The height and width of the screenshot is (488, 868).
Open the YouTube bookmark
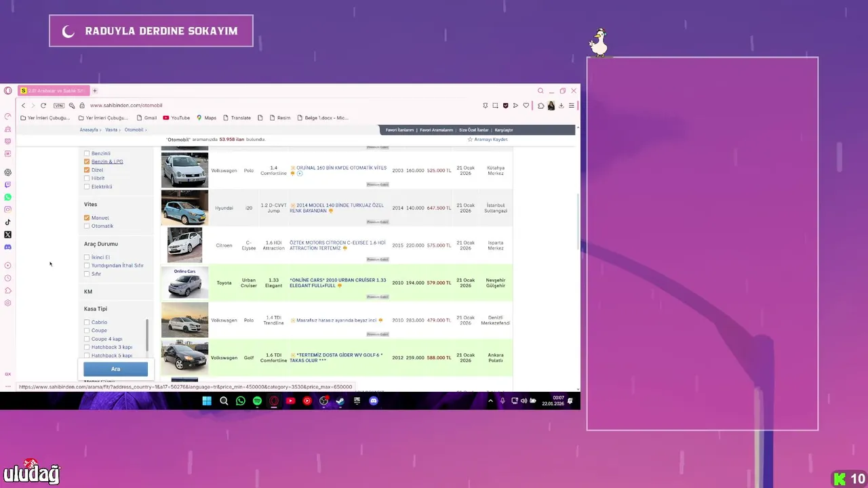(x=176, y=118)
